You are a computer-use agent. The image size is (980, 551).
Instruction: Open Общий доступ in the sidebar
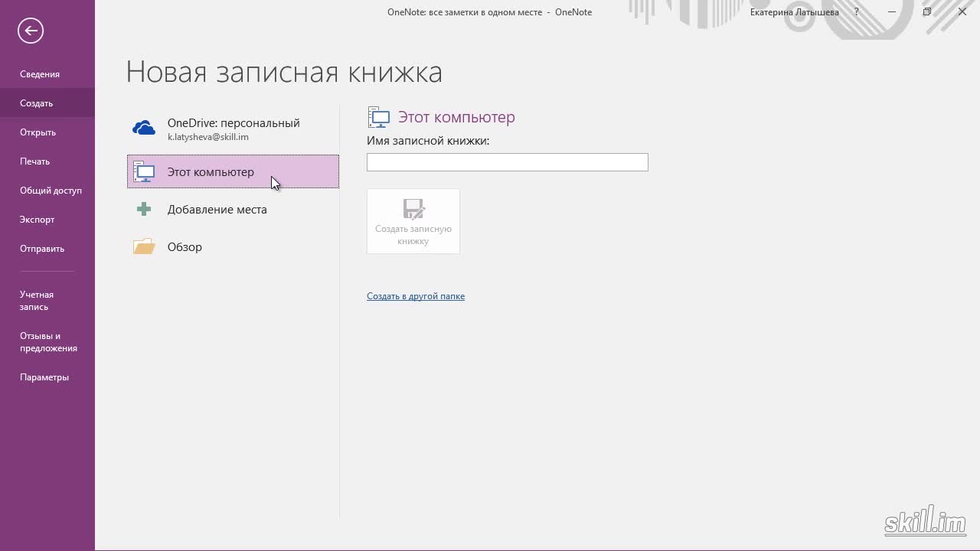[x=47, y=191]
